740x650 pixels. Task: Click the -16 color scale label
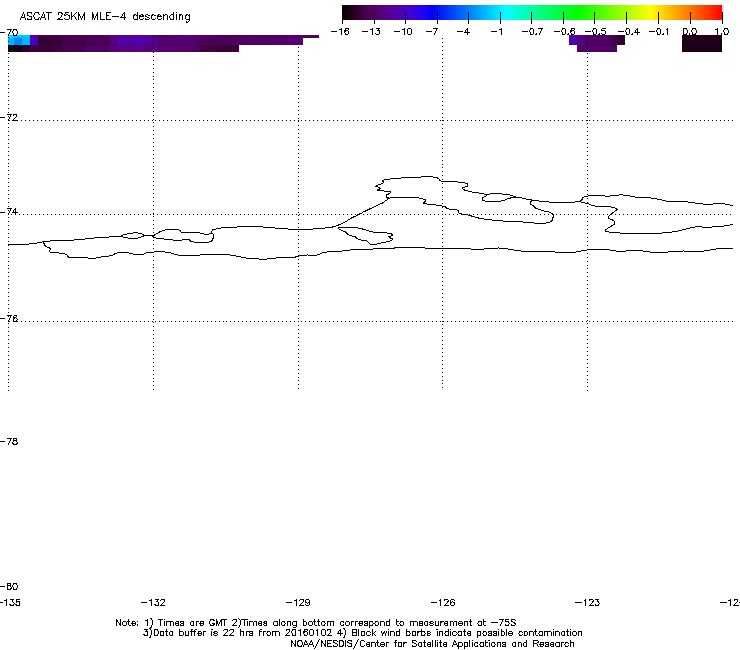(340, 32)
